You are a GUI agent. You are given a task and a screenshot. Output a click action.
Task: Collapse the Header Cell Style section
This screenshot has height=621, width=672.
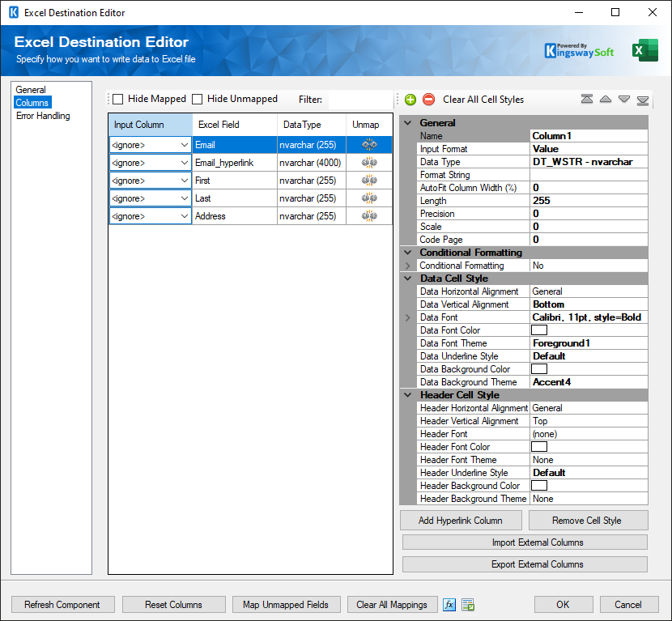[406, 394]
